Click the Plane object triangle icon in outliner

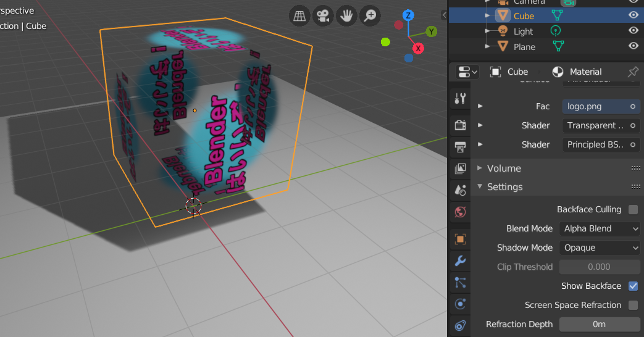(503, 46)
